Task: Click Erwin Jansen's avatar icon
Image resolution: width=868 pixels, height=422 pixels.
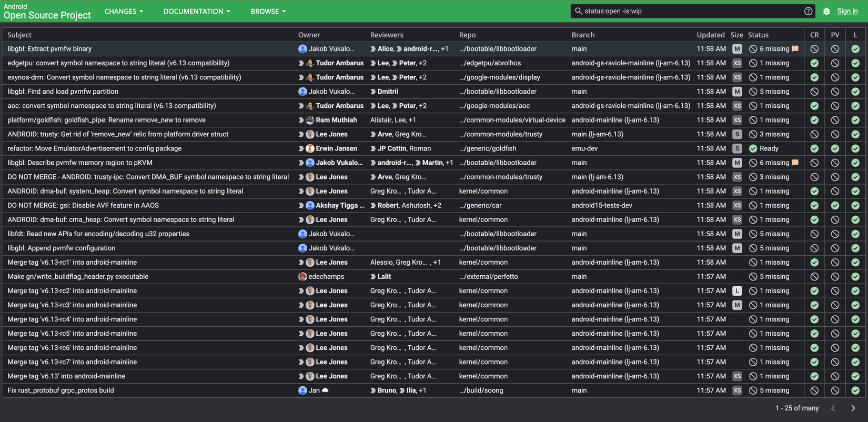Action: pyautogui.click(x=310, y=148)
